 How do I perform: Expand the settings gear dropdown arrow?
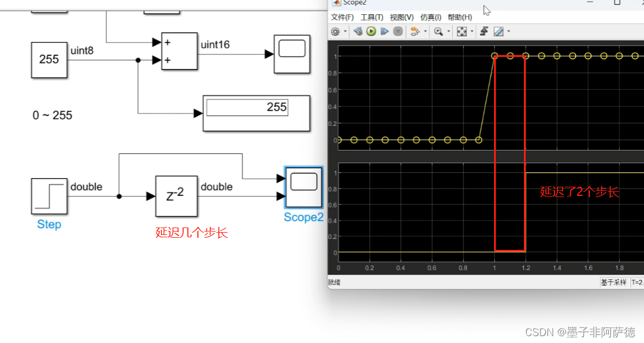[x=345, y=32]
